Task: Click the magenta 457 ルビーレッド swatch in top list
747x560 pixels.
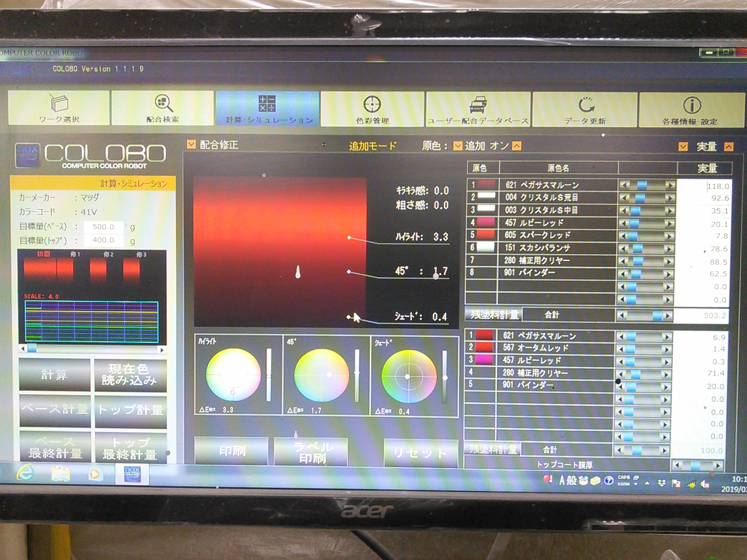Action: 484,359
